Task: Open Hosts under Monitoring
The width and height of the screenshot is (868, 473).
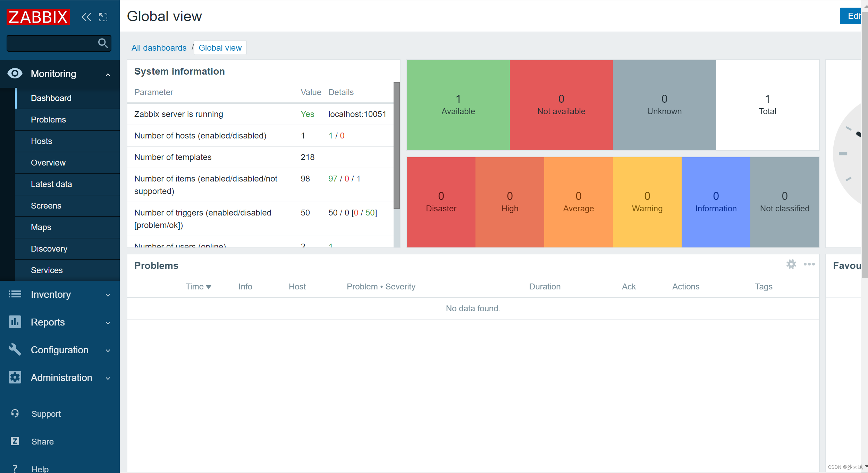Action: tap(42, 141)
